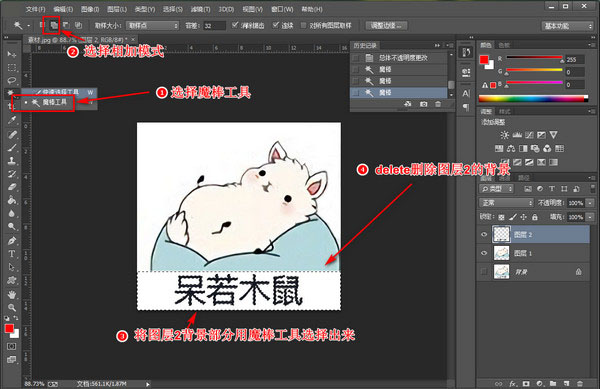Enable 对所有图层取样 checkbox
Image resolution: width=600 pixels, height=389 pixels.
click(303, 26)
